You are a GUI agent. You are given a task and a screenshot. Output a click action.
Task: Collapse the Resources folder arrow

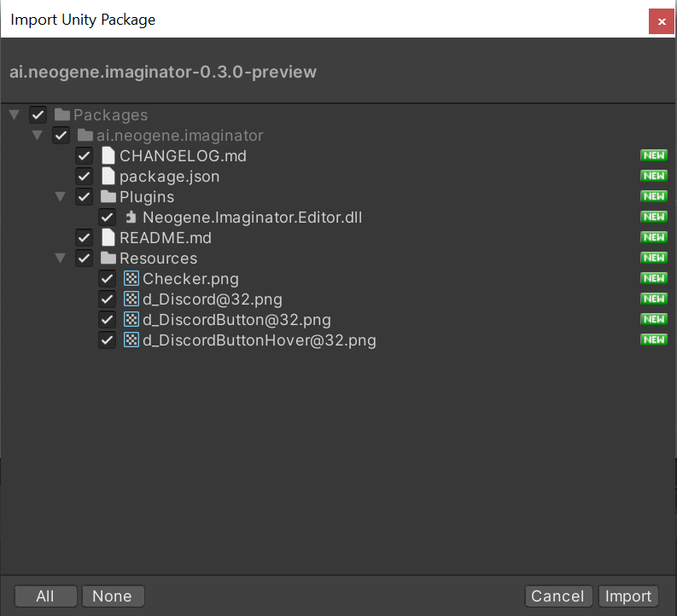60,259
